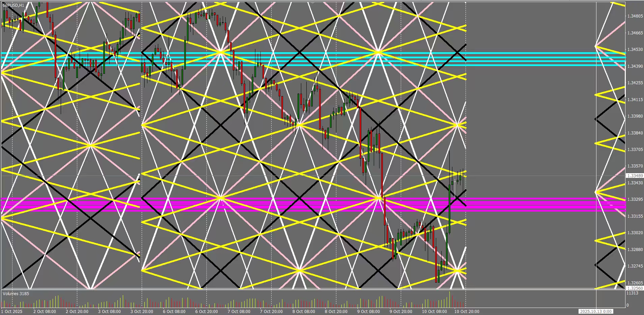Click the 10 Oct 08:00 time label
Viewport: 644px width, 315px height.
point(434,312)
